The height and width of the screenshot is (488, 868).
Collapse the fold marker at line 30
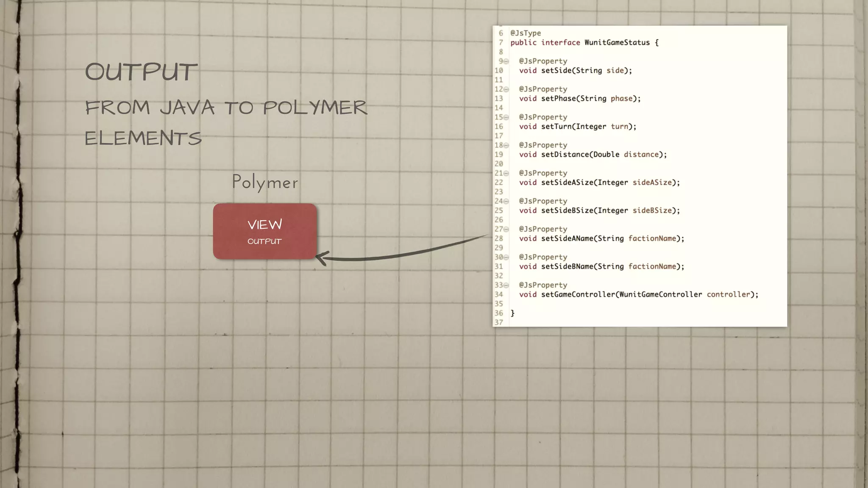pos(506,257)
